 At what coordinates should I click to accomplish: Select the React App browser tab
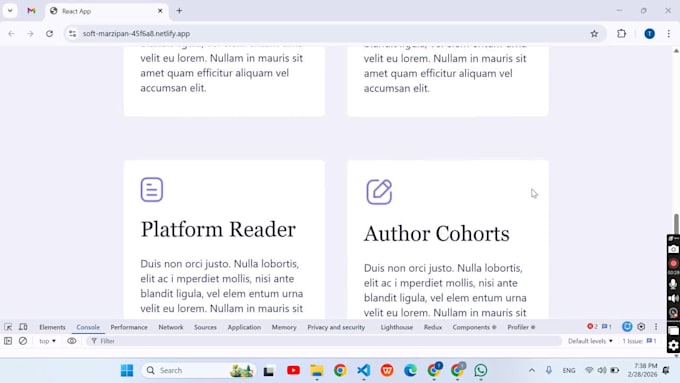tap(105, 11)
